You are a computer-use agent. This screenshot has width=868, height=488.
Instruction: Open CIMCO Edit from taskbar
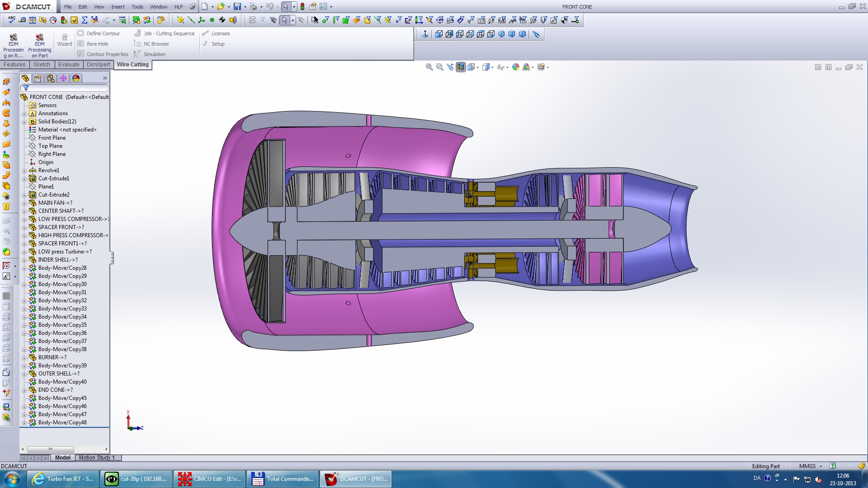click(x=209, y=479)
